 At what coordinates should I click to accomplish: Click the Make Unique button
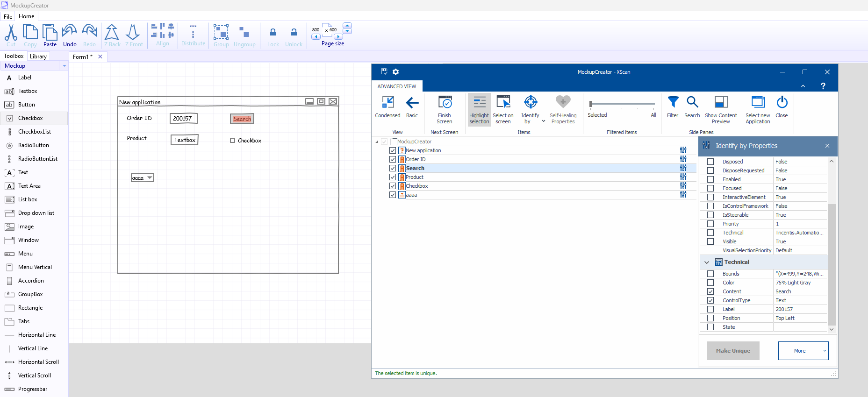(x=733, y=351)
